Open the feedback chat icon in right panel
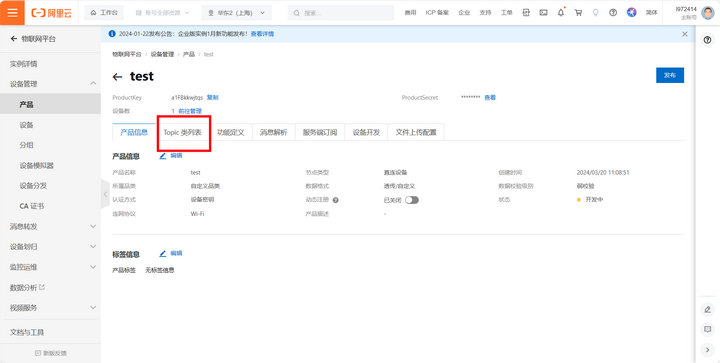This screenshot has height=363, width=720. click(707, 329)
